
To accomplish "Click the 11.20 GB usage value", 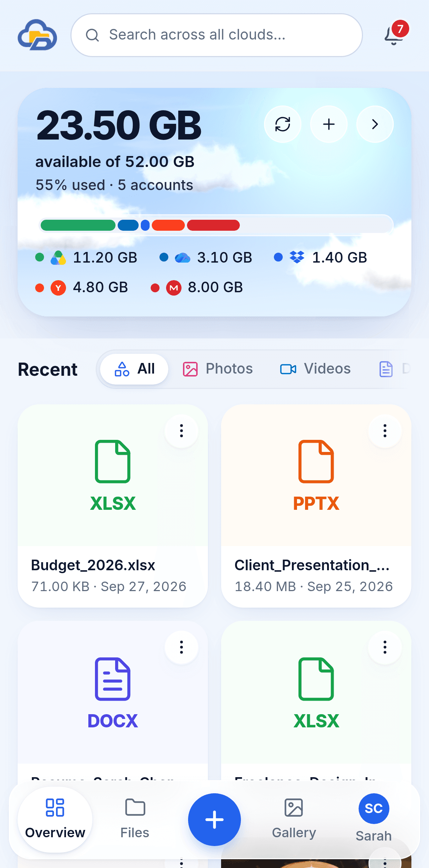I will pos(105,257).
